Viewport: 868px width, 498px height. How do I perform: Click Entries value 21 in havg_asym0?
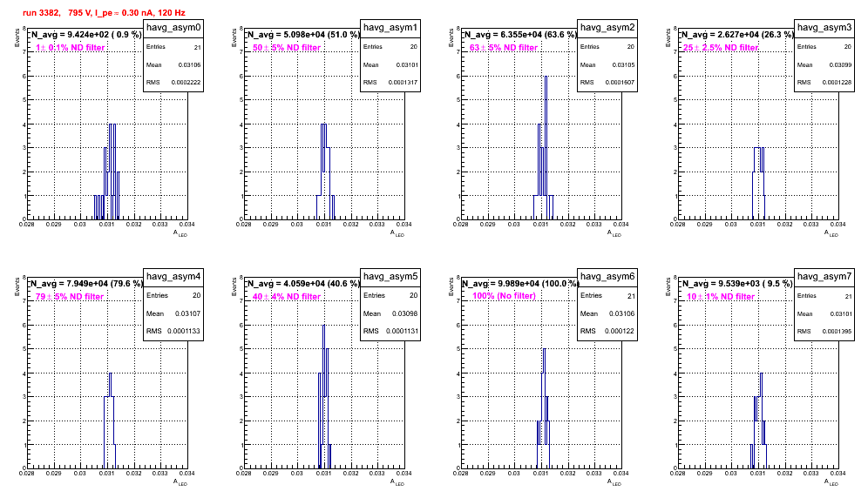tap(198, 48)
